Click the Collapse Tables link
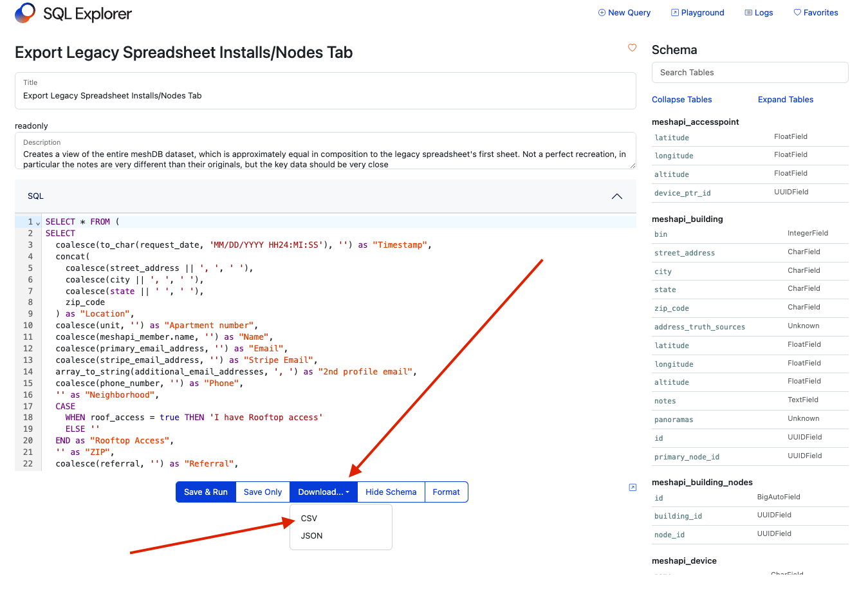 coord(681,99)
